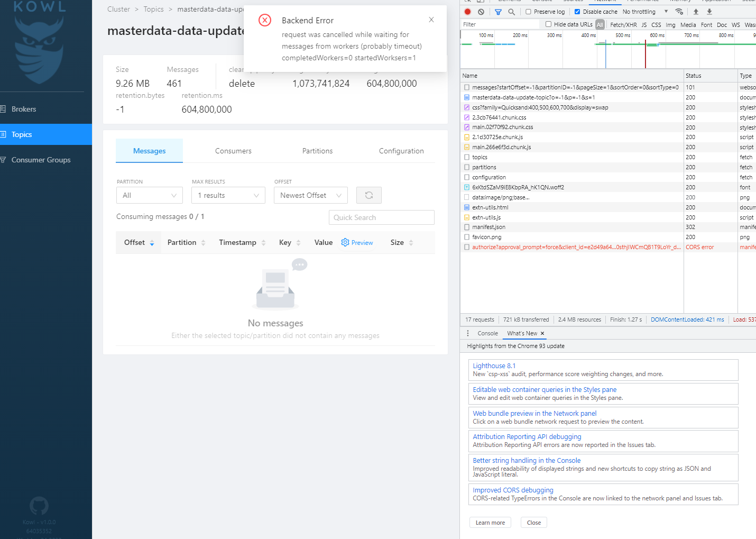The image size is (756, 539).
Task: Filter requests by JS type
Action: [644, 25]
